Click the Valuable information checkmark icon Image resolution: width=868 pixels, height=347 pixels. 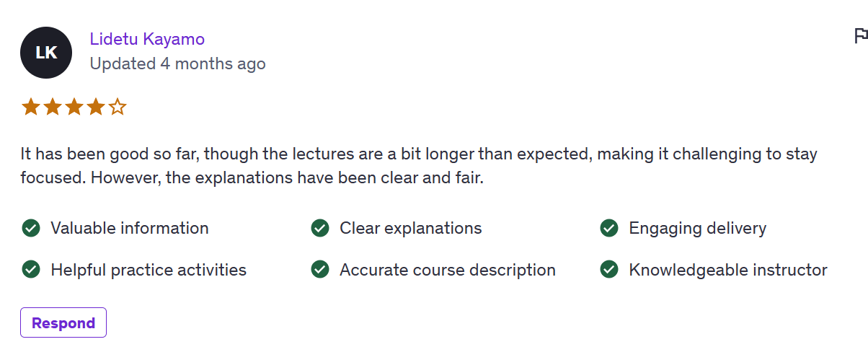coord(31,228)
